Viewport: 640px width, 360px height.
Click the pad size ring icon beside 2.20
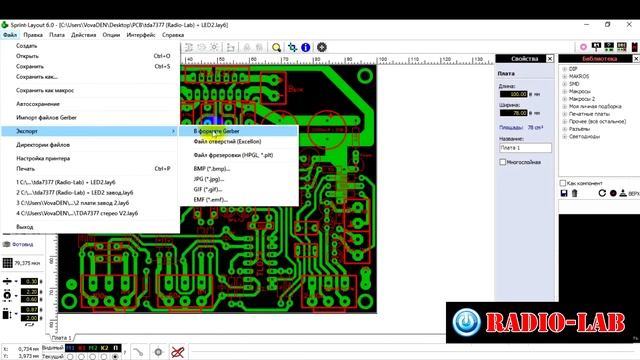click(x=7, y=295)
